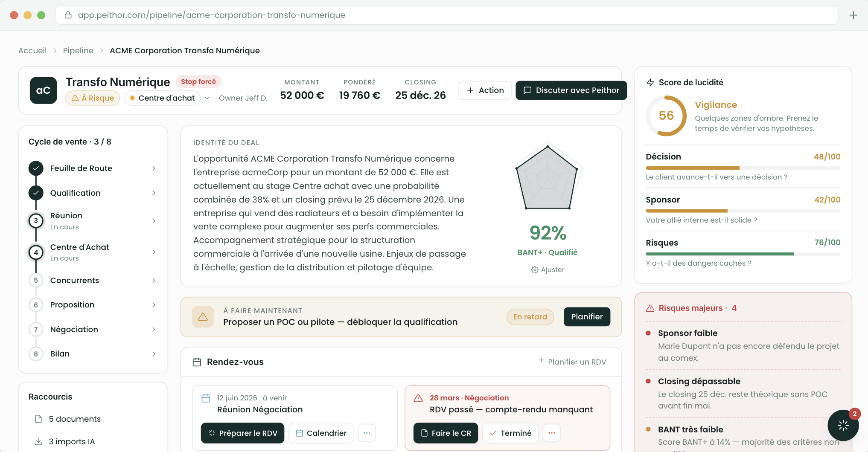Viewport: 868px width, 452px height.
Task: Select step 6 circle Proposition
Action: click(36, 305)
